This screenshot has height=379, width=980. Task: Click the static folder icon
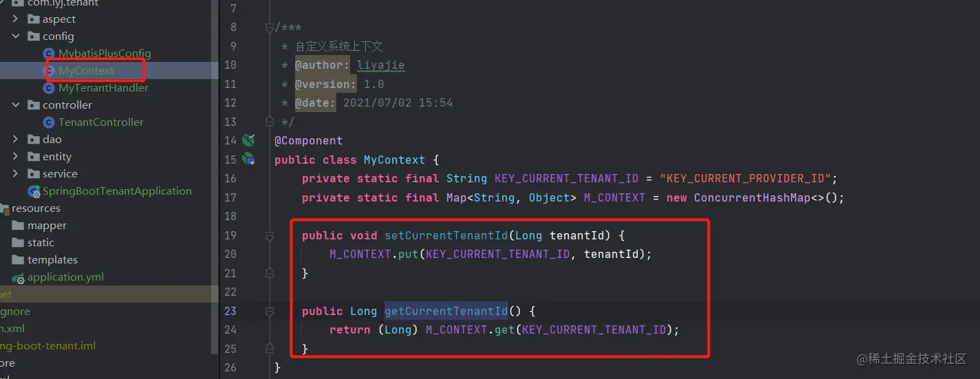tap(18, 243)
